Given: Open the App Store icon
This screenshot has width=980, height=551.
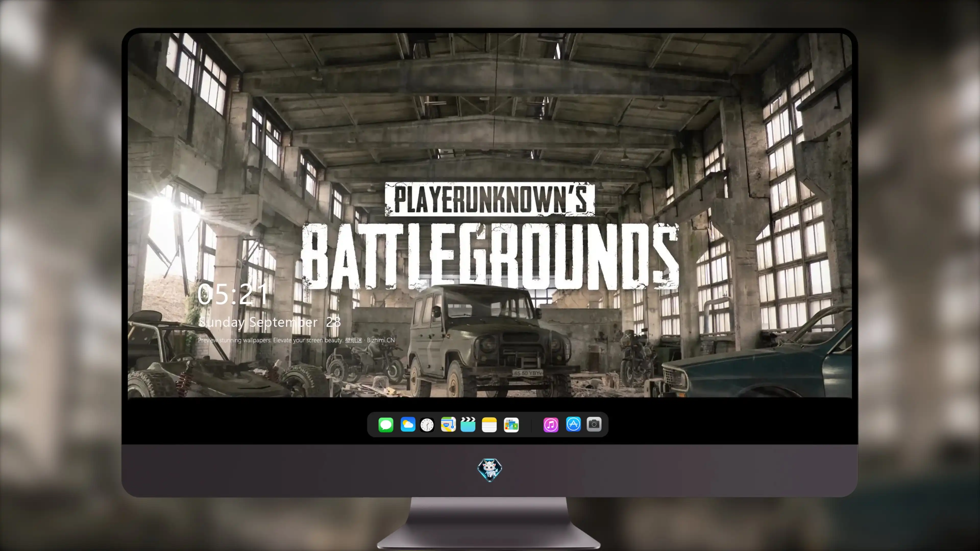Looking at the screenshot, I should pos(573,424).
